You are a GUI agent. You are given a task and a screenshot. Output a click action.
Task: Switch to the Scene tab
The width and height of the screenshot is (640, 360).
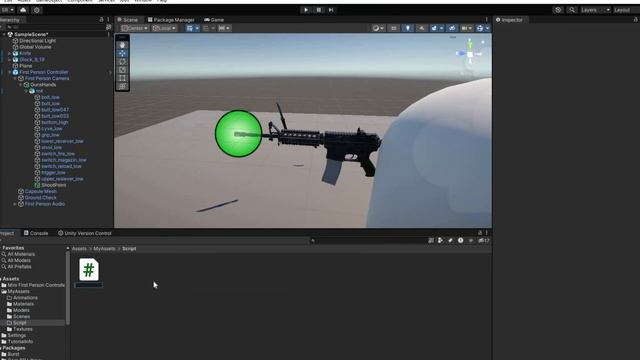(x=127, y=20)
